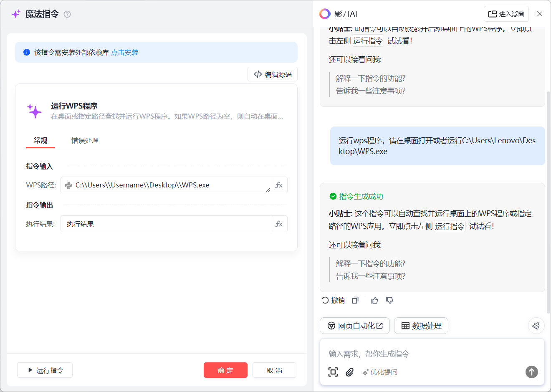Screen dimensions: 551x392
Task: Copy the AI response
Action: tap(355, 300)
